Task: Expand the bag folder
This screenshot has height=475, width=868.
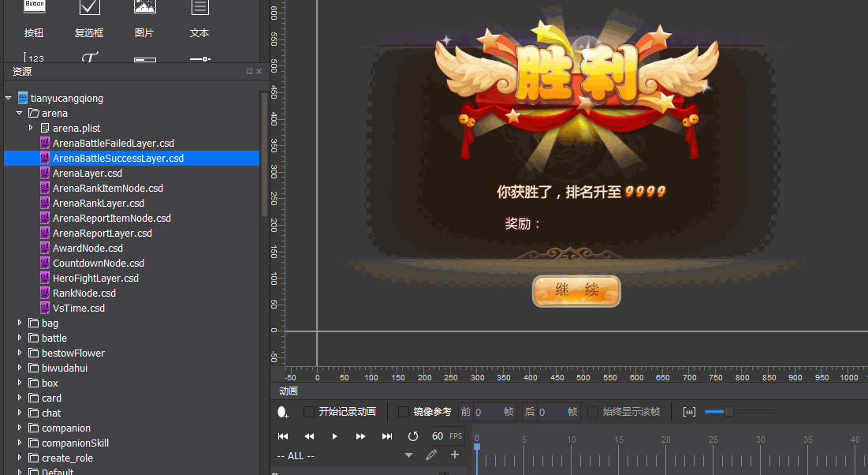Action: (20, 324)
